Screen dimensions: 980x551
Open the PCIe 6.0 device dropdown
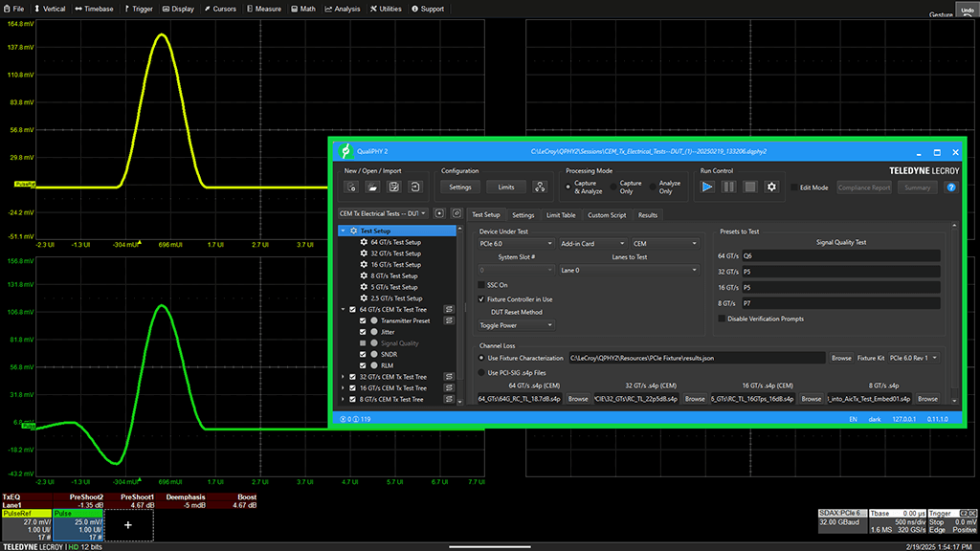click(x=516, y=243)
